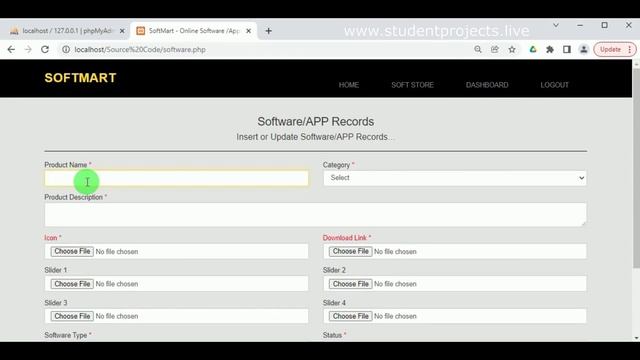Click the page vertical scrollbar thumb

[636, 168]
